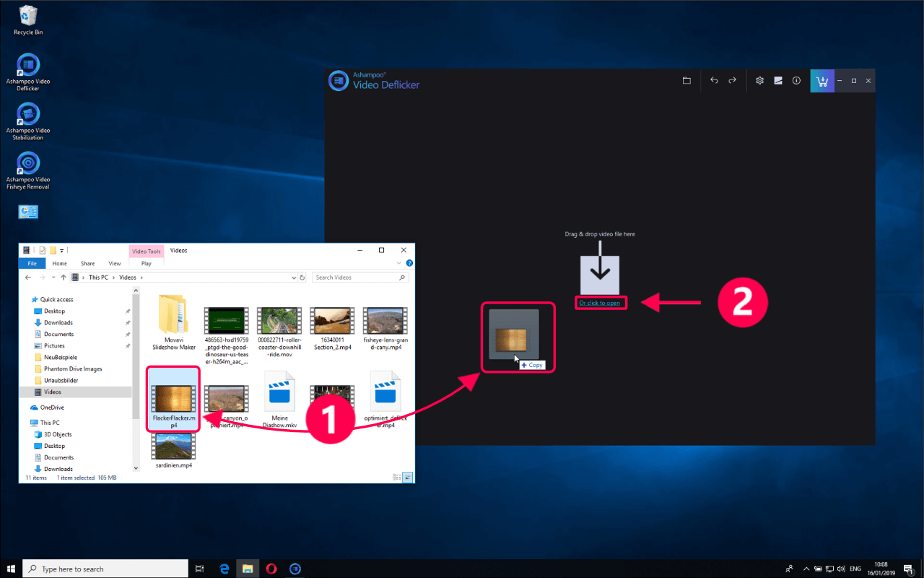Switch to the View ribbon tab
The image size is (924, 578).
(x=114, y=264)
